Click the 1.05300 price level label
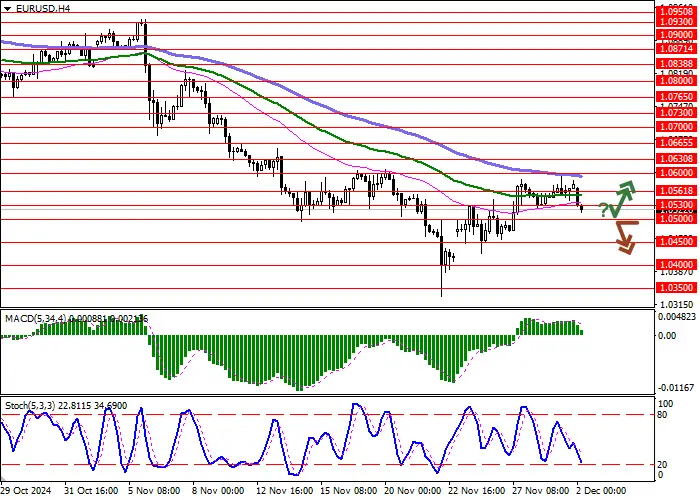The width and height of the screenshot is (700, 500). 677,204
